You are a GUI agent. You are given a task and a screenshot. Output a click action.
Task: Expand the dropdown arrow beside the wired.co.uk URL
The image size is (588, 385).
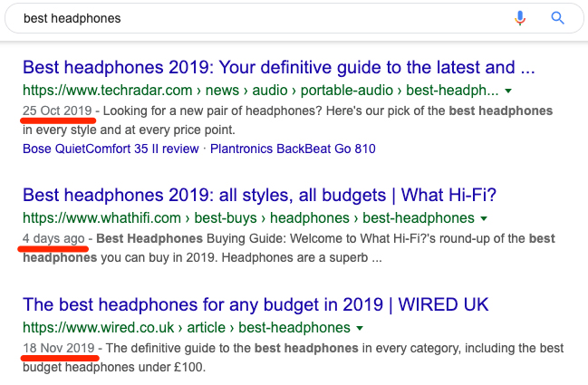pyautogui.click(x=360, y=329)
